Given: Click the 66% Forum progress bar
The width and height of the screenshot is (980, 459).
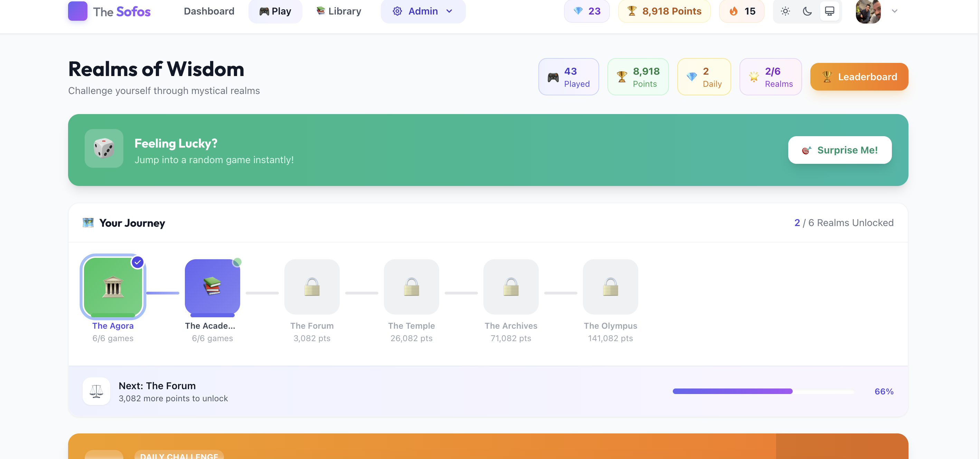Looking at the screenshot, I should 763,391.
